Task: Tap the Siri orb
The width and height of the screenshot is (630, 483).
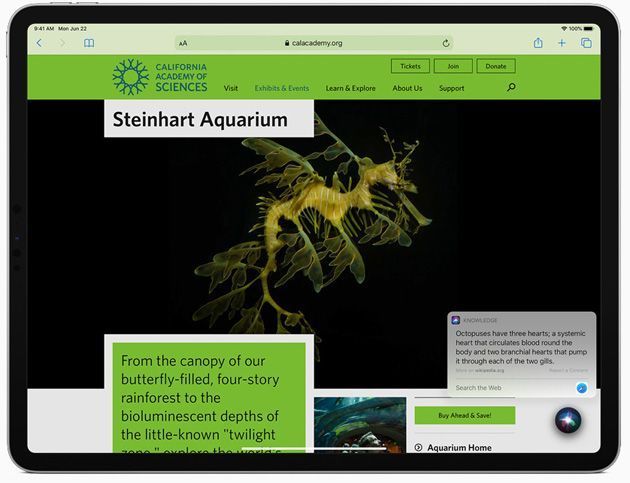Action: 569,418
